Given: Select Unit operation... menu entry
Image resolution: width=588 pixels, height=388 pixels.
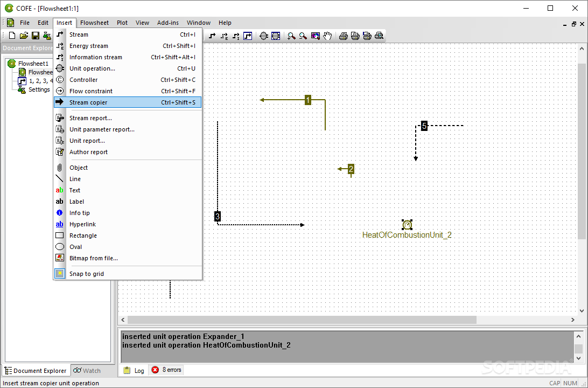Looking at the screenshot, I should [x=128, y=68].
